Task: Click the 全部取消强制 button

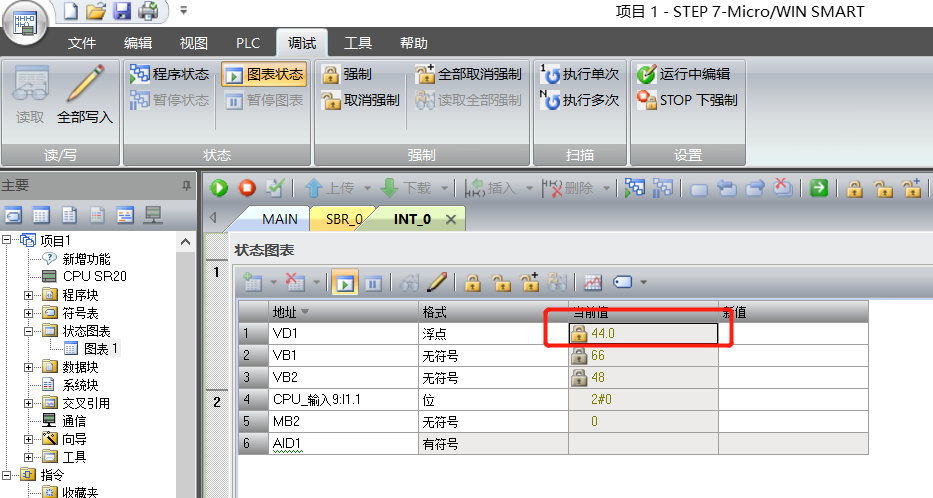Action: pos(468,74)
